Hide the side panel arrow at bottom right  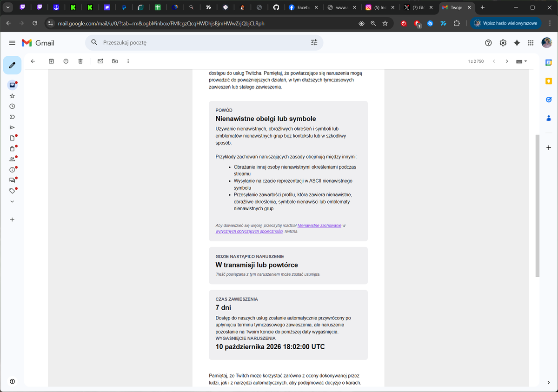click(549, 382)
